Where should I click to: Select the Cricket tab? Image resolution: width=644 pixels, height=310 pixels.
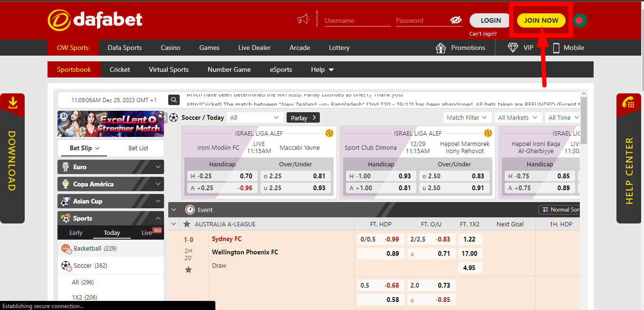click(120, 69)
